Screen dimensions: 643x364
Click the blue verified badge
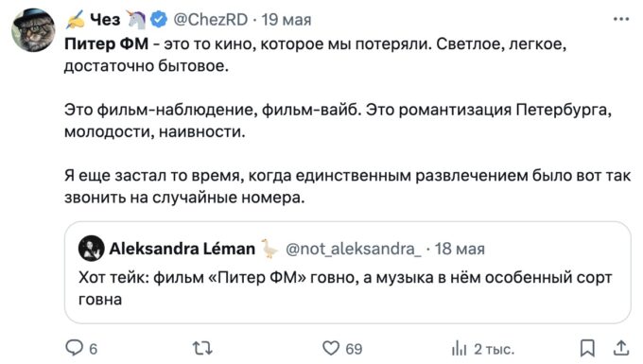click(x=159, y=19)
